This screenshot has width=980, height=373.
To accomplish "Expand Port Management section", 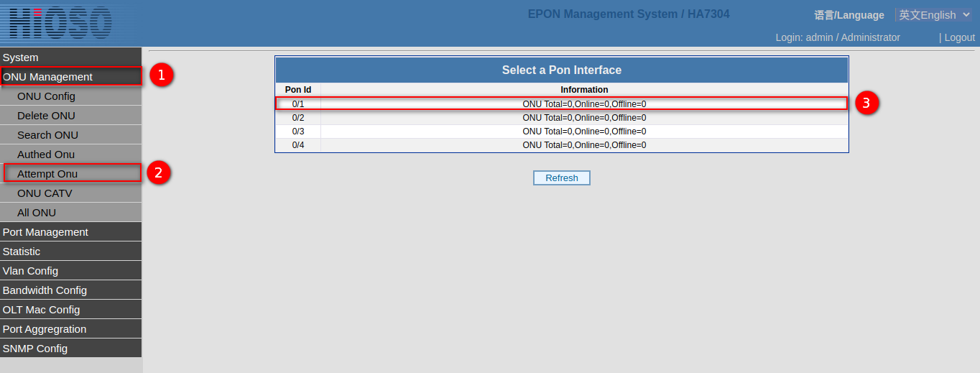I will coord(45,232).
